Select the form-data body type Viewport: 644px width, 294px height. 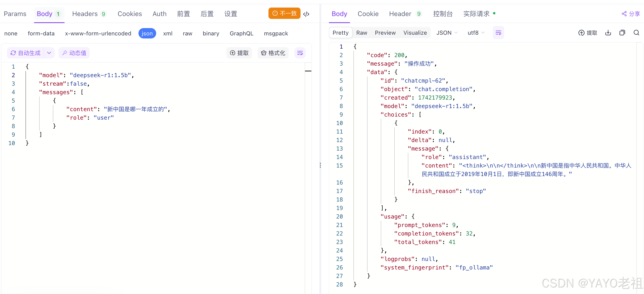[x=41, y=33]
